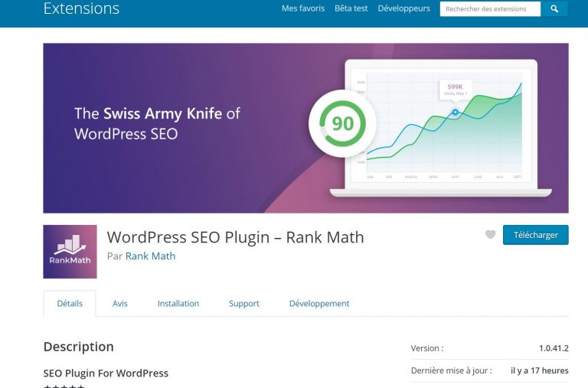The width and height of the screenshot is (588, 388).
Task: Click the laptop chart illustration
Action: (441, 129)
